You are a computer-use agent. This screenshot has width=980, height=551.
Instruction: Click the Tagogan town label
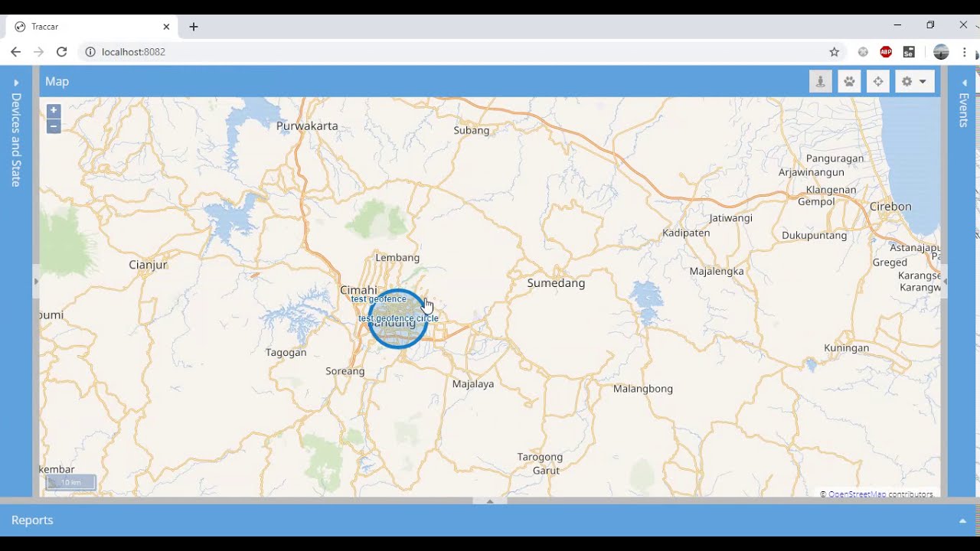[x=286, y=353]
